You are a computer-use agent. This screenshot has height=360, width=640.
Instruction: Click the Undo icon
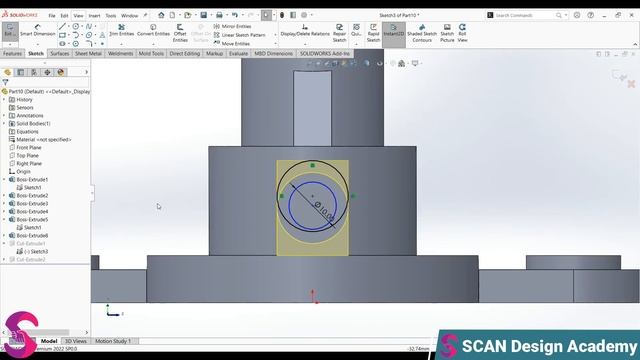(235, 15)
